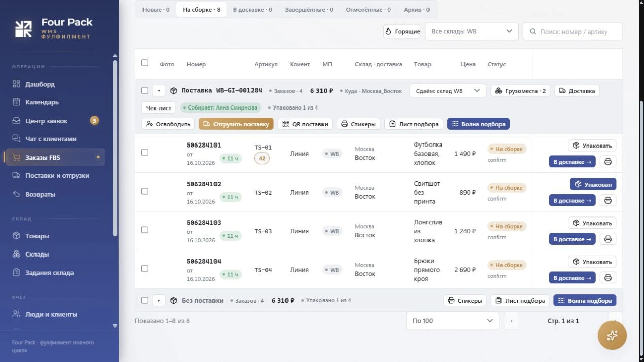This screenshot has width=644, height=362.
Task: Click the previous page chevron
Action: 511,321
